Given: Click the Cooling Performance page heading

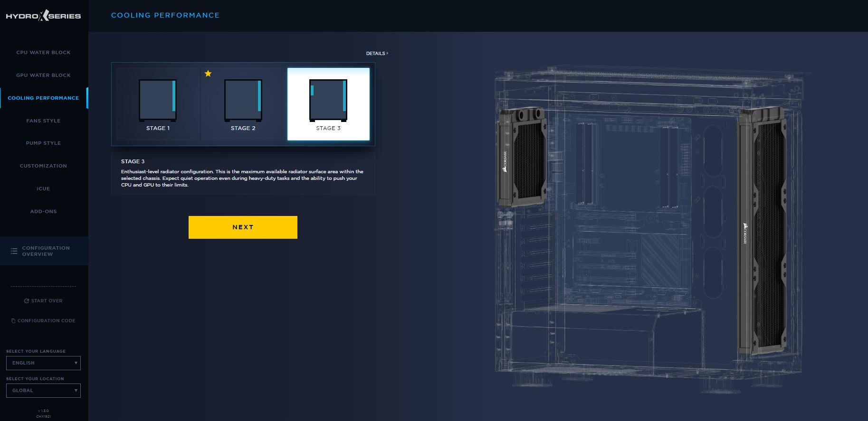Looking at the screenshot, I should coord(165,15).
